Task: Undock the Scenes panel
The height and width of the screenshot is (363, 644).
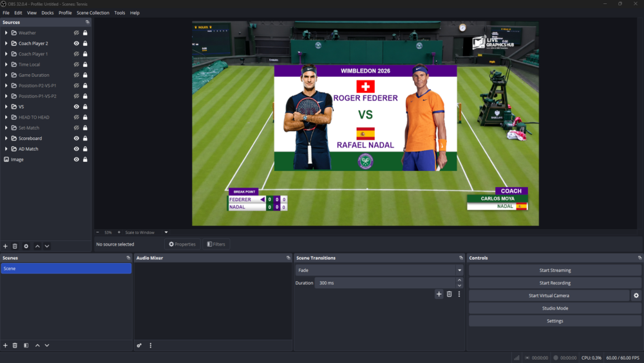Action: coord(128,258)
